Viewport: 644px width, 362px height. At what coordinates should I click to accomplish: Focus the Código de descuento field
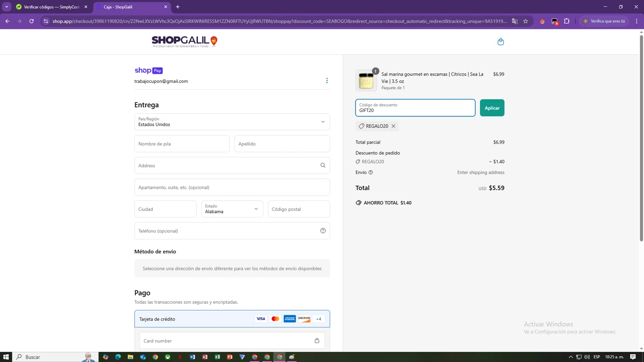pos(415,108)
